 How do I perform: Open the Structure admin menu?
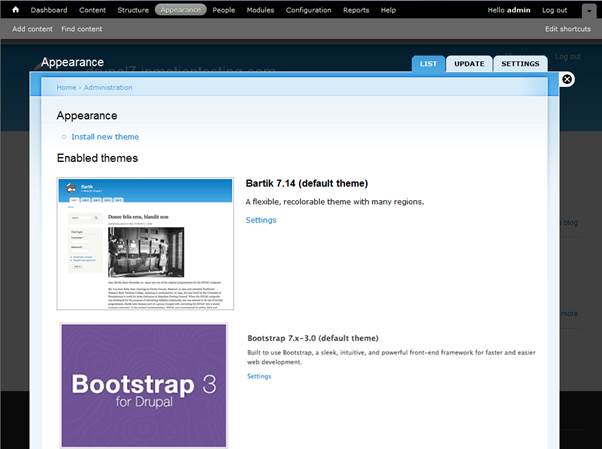point(133,10)
